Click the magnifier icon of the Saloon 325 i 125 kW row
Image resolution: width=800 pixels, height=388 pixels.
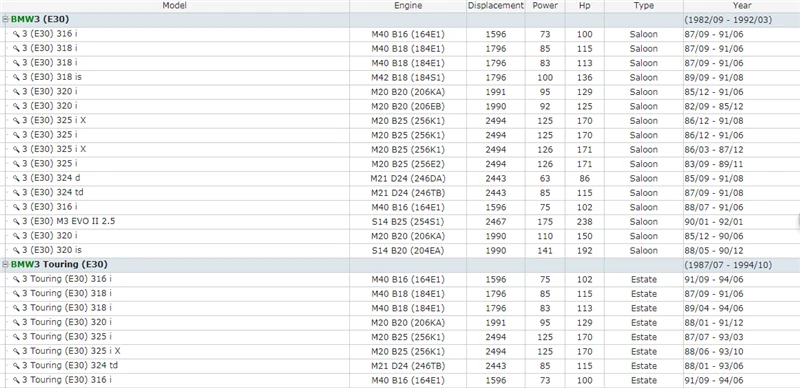point(16,135)
